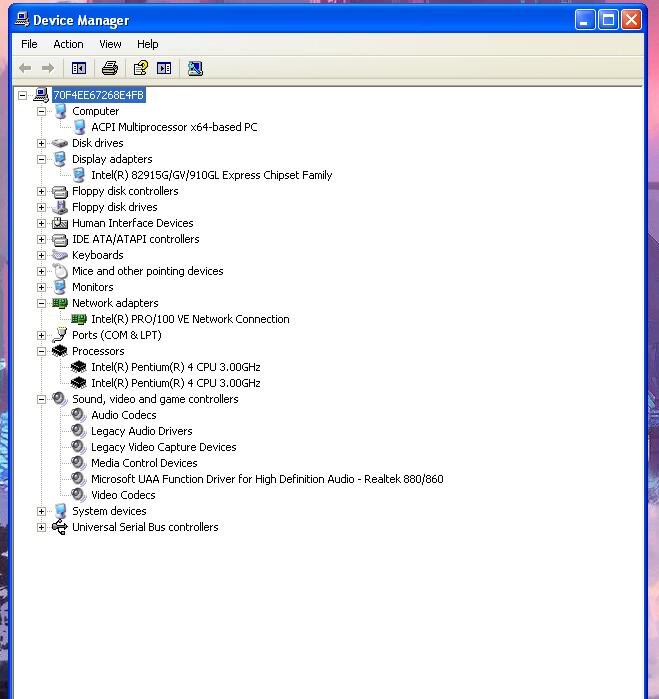Click the Print toolbar icon
The height and width of the screenshot is (699, 659).
(x=110, y=68)
